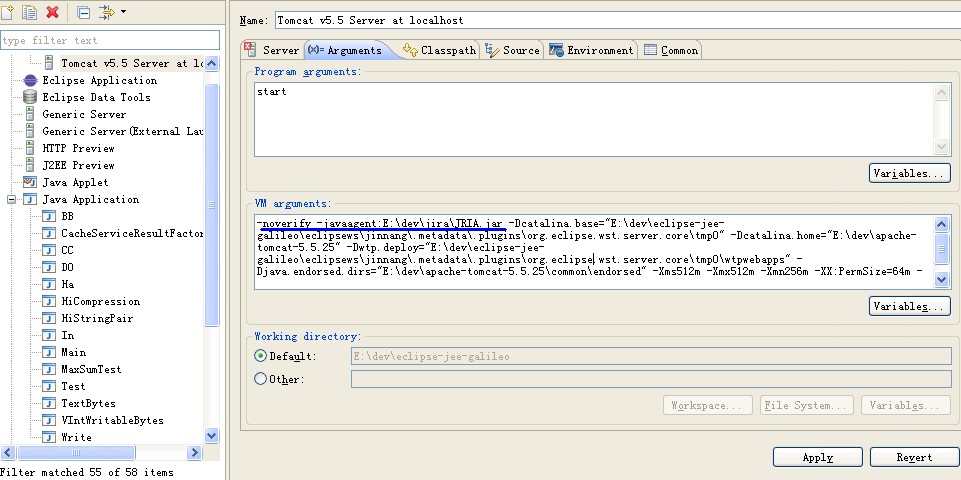Open the filter icon's dropdown arrow

[x=123, y=12]
